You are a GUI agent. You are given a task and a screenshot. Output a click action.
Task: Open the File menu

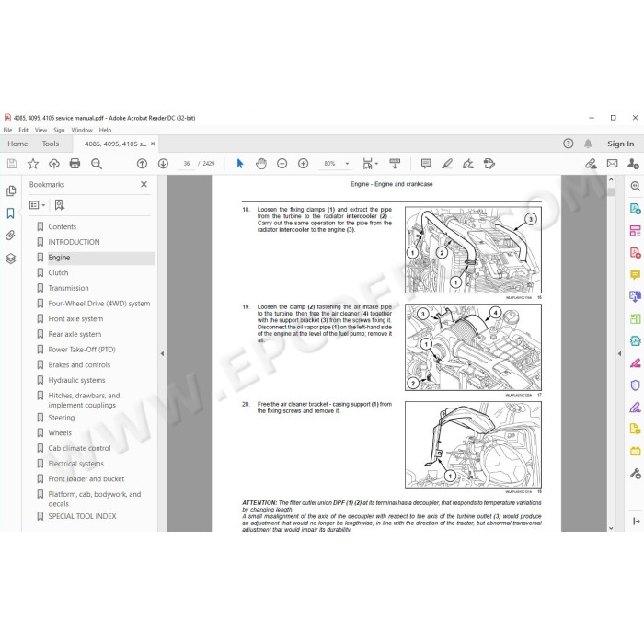point(7,130)
